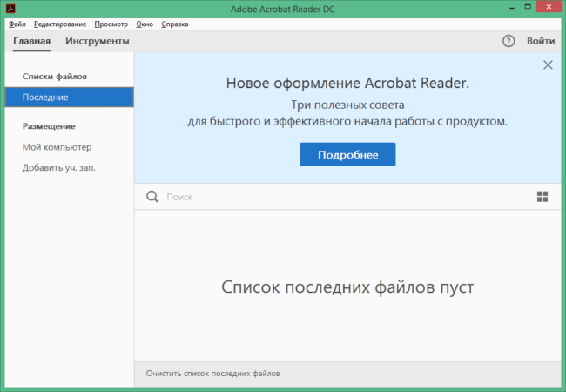The height and width of the screenshot is (392, 566).
Task: Click Добавить уч. зап. link
Action: pyautogui.click(x=59, y=168)
